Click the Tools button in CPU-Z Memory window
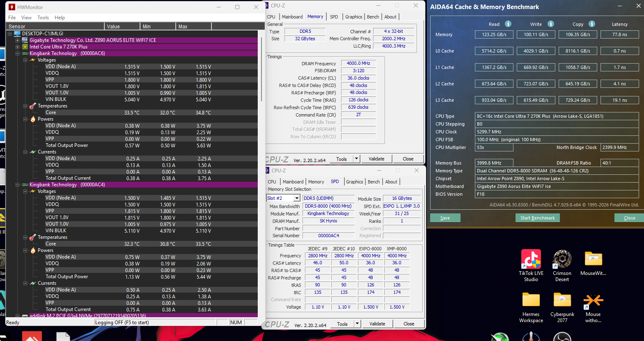The image size is (644, 341). 341,159
